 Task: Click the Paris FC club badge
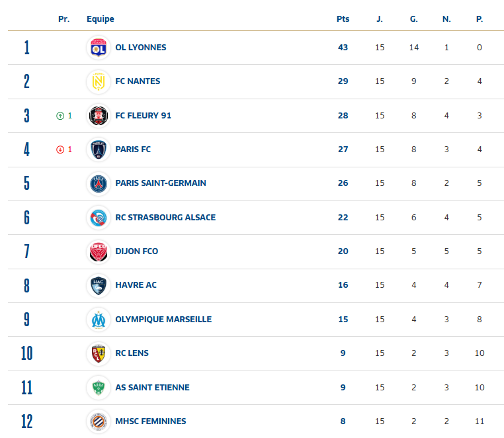[x=99, y=150]
